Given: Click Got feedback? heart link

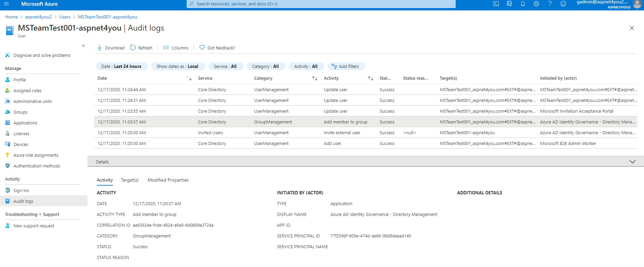Looking at the screenshot, I should (x=217, y=48).
